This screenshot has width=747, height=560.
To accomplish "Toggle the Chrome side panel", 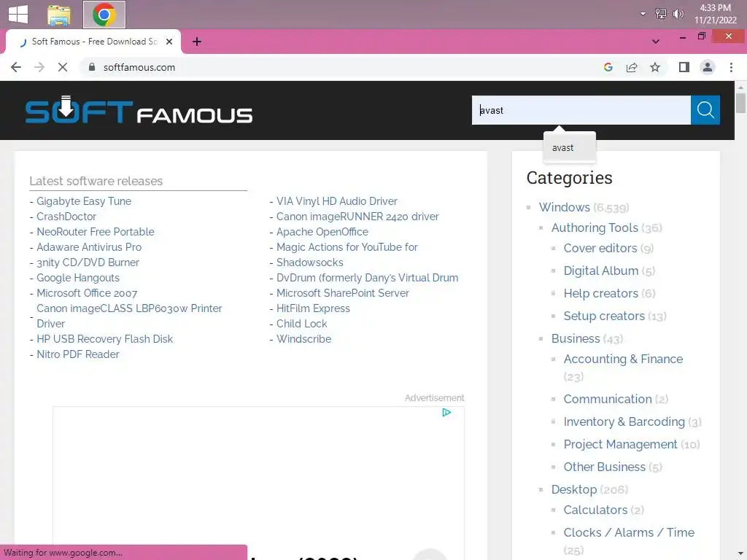I will pyautogui.click(x=684, y=67).
